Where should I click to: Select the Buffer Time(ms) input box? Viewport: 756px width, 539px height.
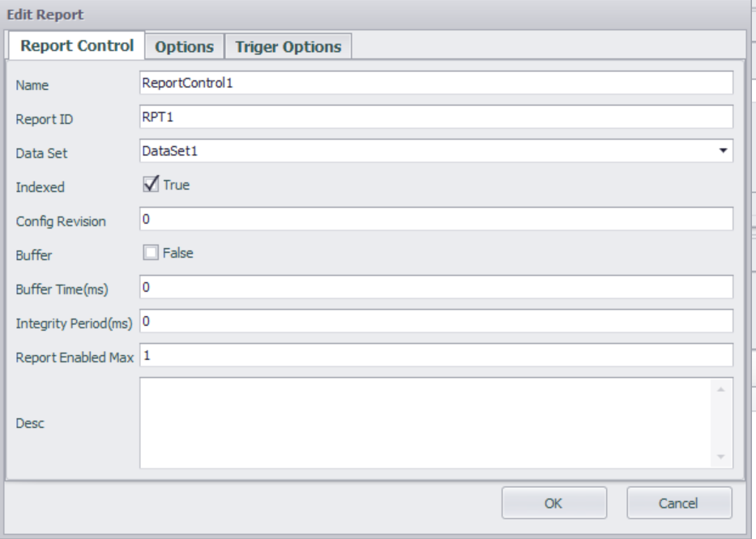pyautogui.click(x=436, y=287)
